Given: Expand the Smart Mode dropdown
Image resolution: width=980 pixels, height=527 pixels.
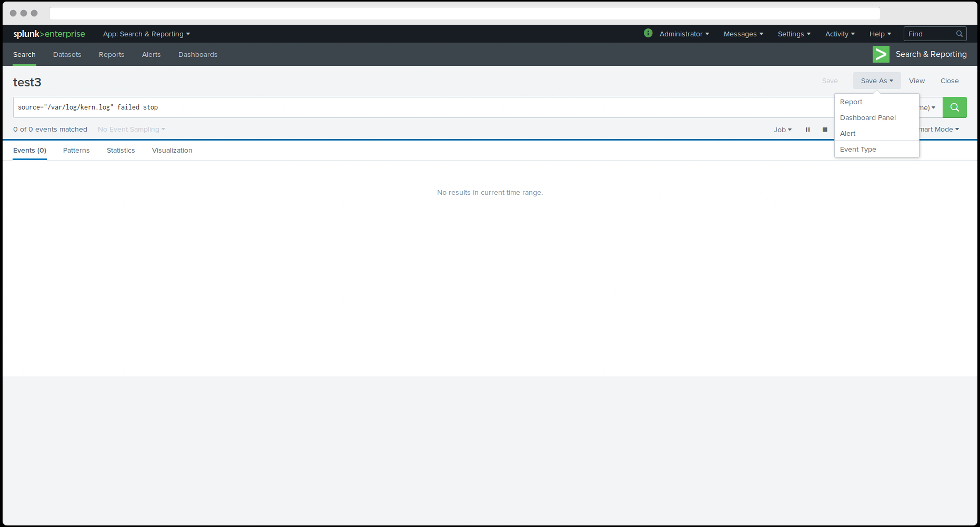Looking at the screenshot, I should (x=939, y=130).
